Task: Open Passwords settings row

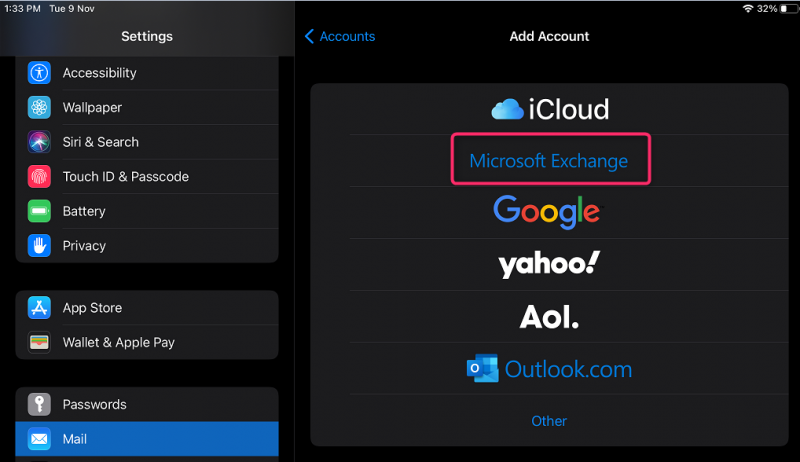Action: (x=147, y=404)
